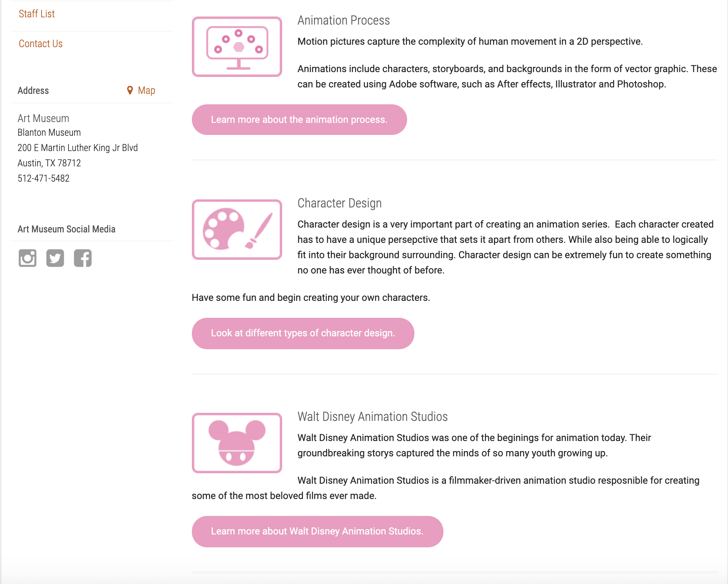Click the Mickey Mouse Disney image
Image resolution: width=728 pixels, height=584 pixels.
pos(237,443)
